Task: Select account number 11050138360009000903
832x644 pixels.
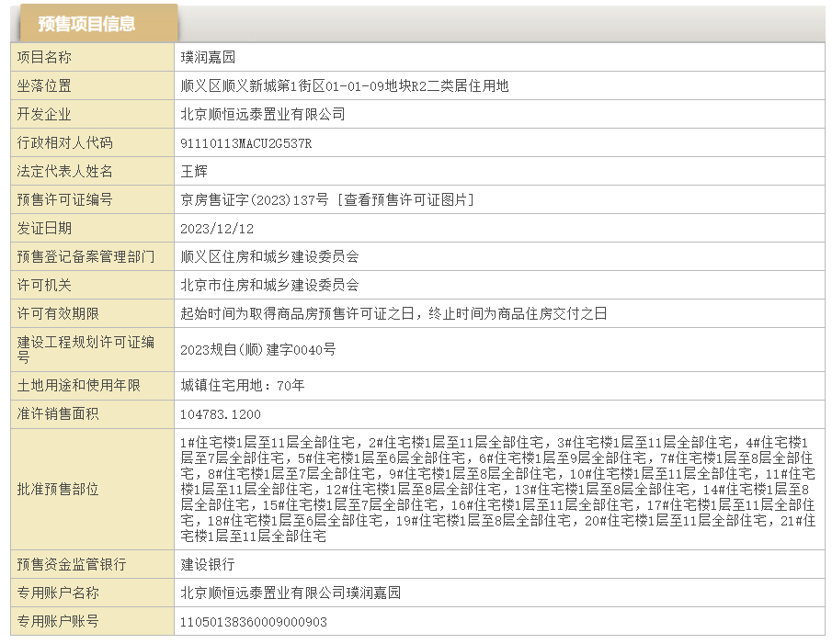Action: (254, 622)
